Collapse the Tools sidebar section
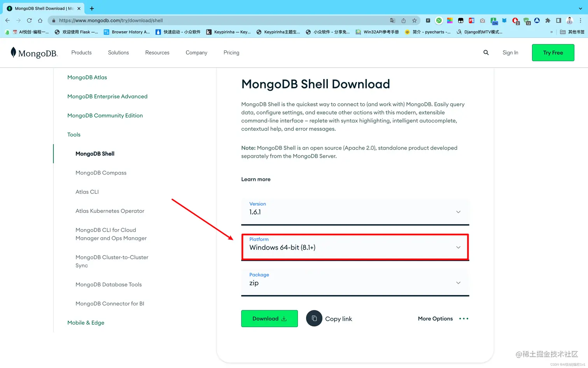 (x=74, y=134)
